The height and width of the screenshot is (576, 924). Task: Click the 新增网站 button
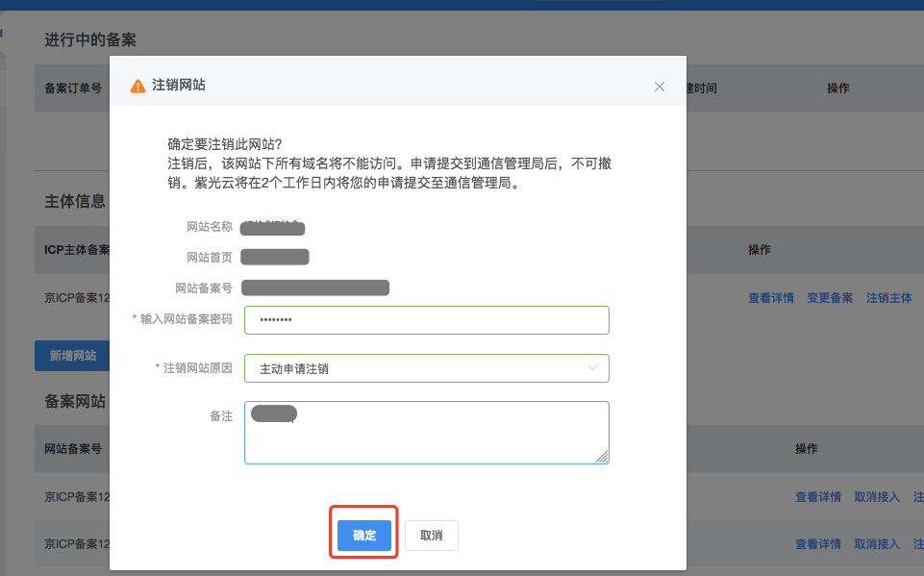click(x=72, y=355)
